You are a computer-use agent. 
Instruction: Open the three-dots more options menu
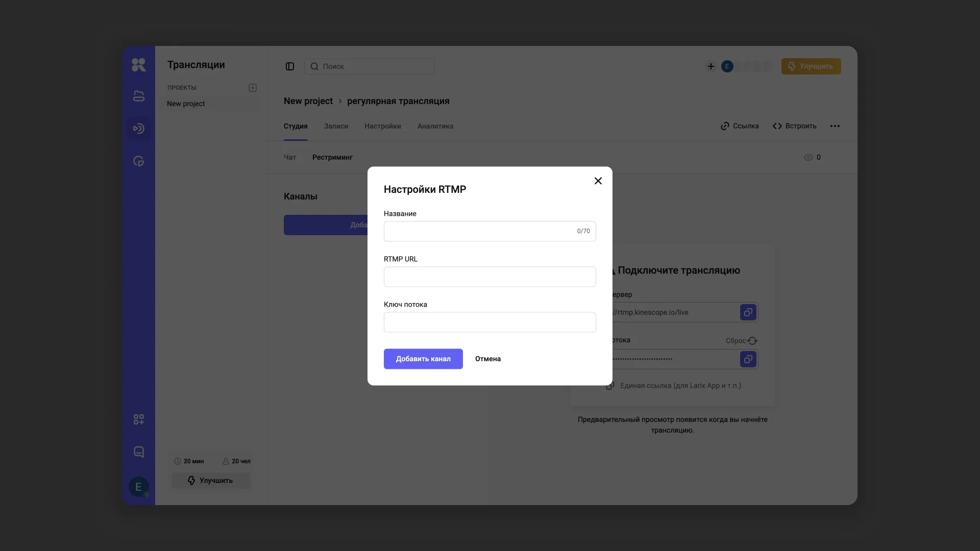835,126
